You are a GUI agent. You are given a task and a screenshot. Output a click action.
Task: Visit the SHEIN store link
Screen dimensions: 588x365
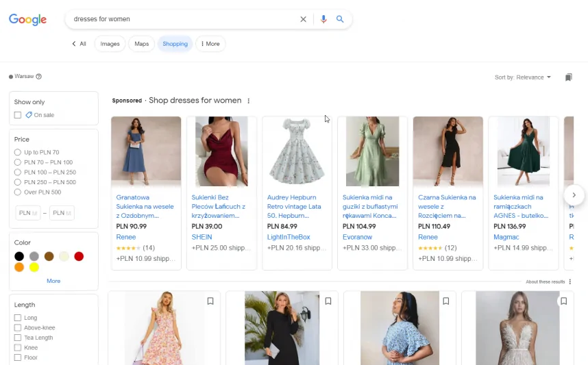[201, 237]
